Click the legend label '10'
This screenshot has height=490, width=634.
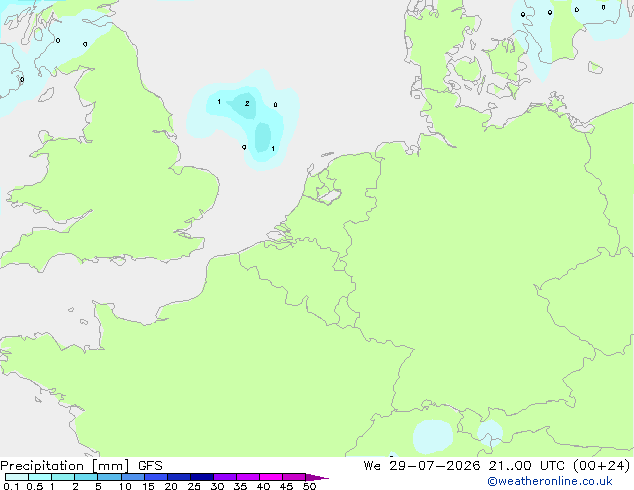pos(125,486)
